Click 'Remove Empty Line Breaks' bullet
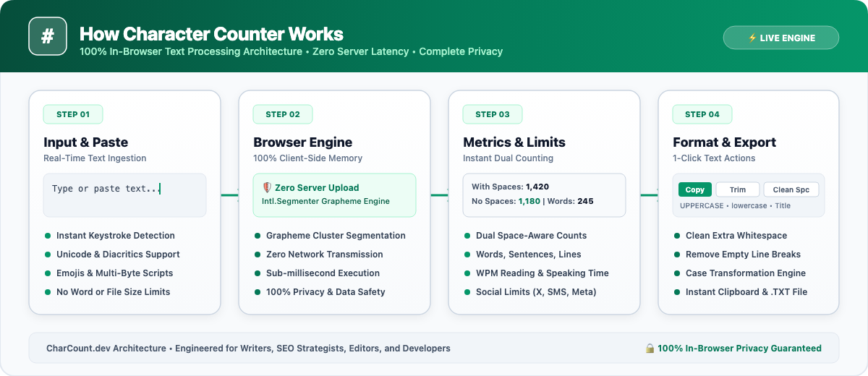Screen dimensions: 868x376 (x=744, y=255)
